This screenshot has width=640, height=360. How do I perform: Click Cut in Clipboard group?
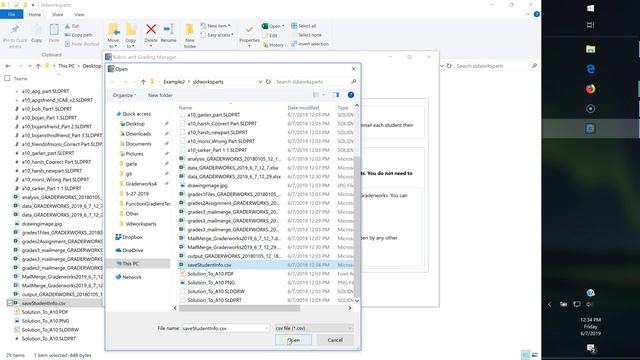pyautogui.click(x=72, y=26)
